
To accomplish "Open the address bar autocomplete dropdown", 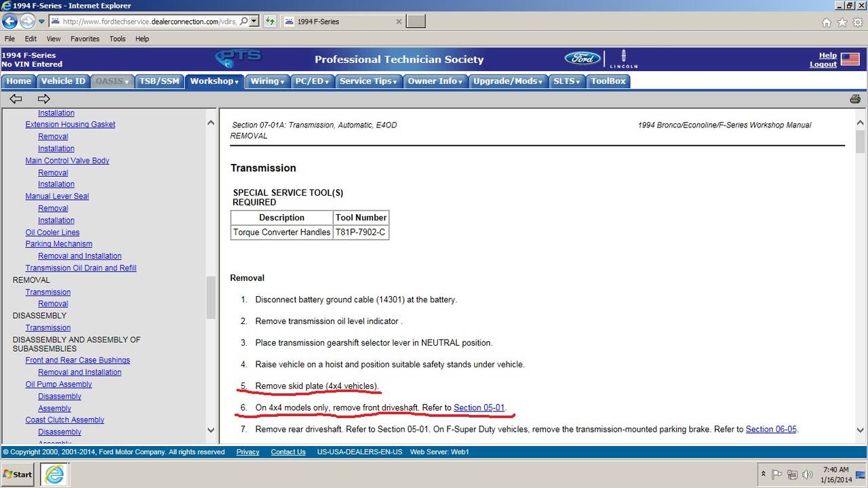I will (x=254, y=21).
